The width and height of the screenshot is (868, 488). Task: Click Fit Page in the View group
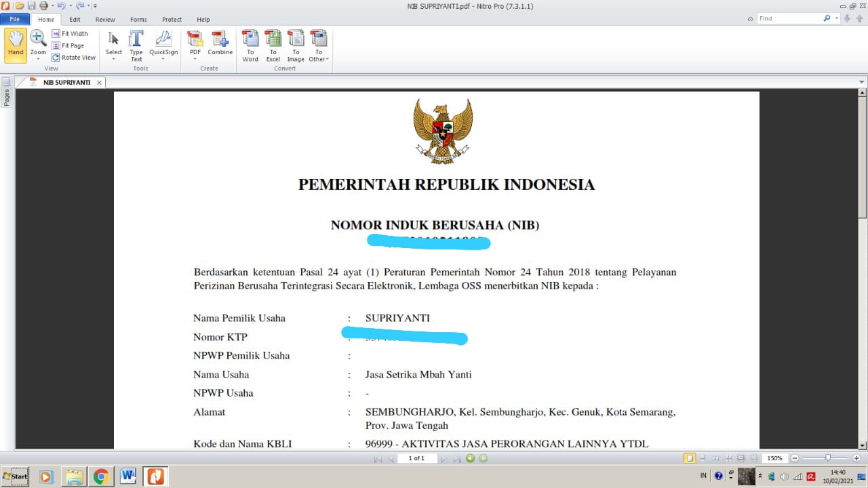coord(68,45)
